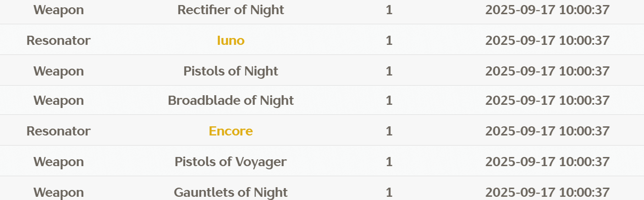Select the Pistols of Voyager entry
Screen dimensions: 644x200
(x=231, y=162)
